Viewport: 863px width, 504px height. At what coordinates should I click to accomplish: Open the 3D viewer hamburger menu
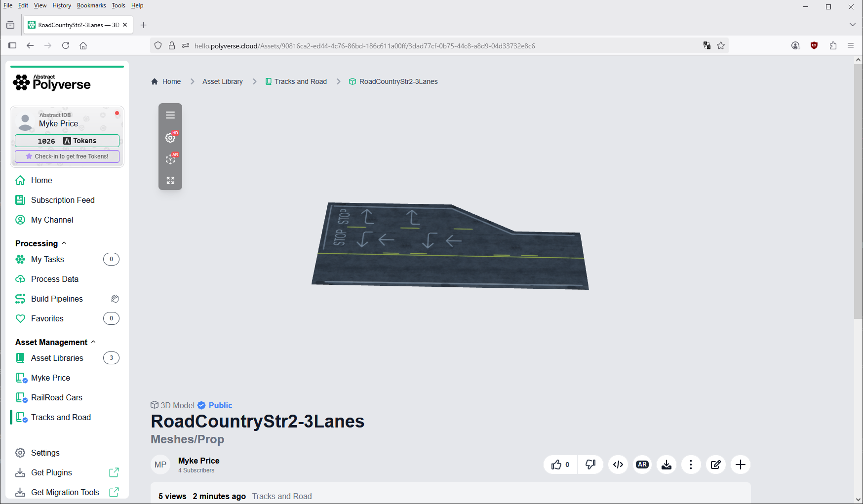click(170, 115)
